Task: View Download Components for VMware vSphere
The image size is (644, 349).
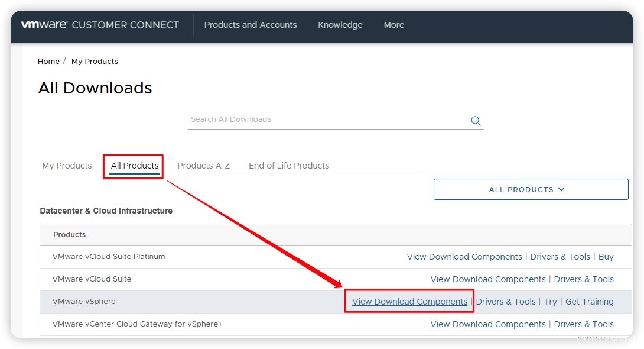Action: [409, 302]
